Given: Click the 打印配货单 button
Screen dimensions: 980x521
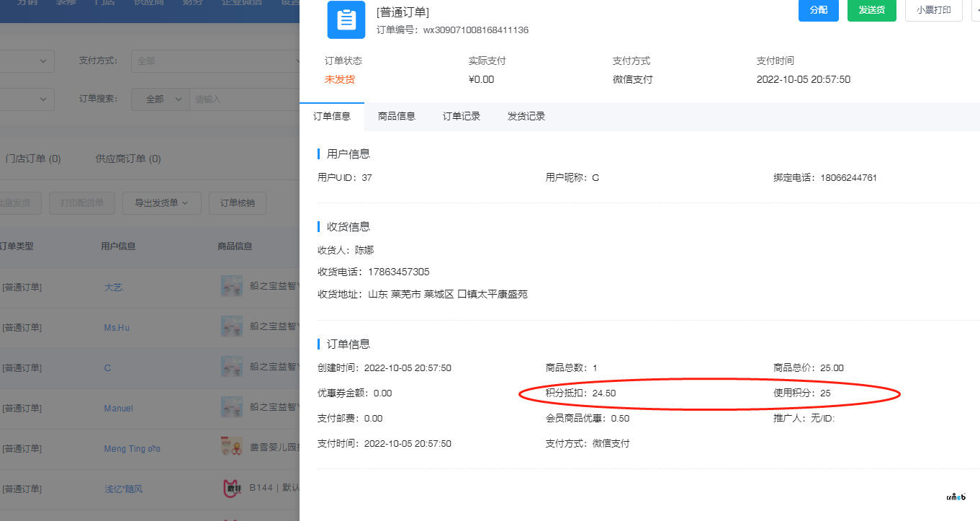Looking at the screenshot, I should coord(81,203).
